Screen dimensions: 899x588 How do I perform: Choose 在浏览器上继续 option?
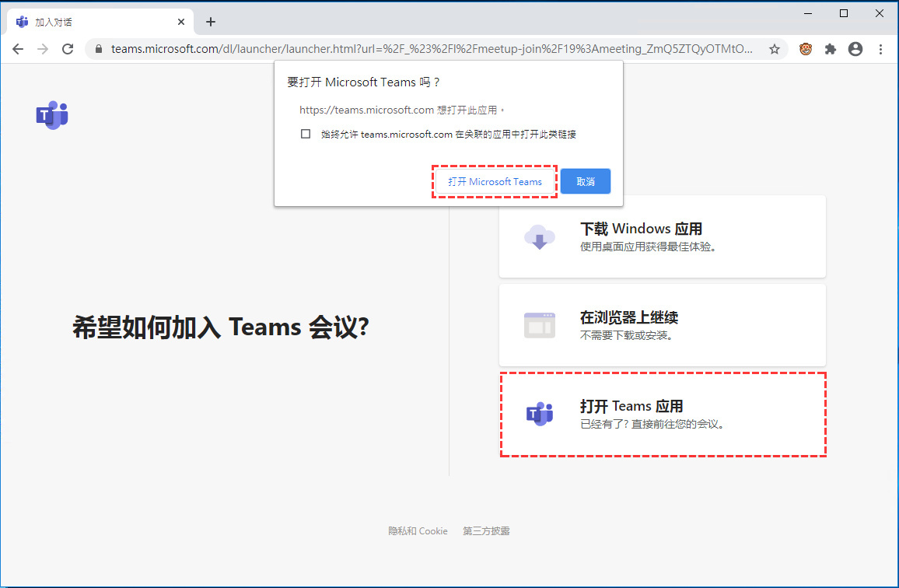point(663,325)
